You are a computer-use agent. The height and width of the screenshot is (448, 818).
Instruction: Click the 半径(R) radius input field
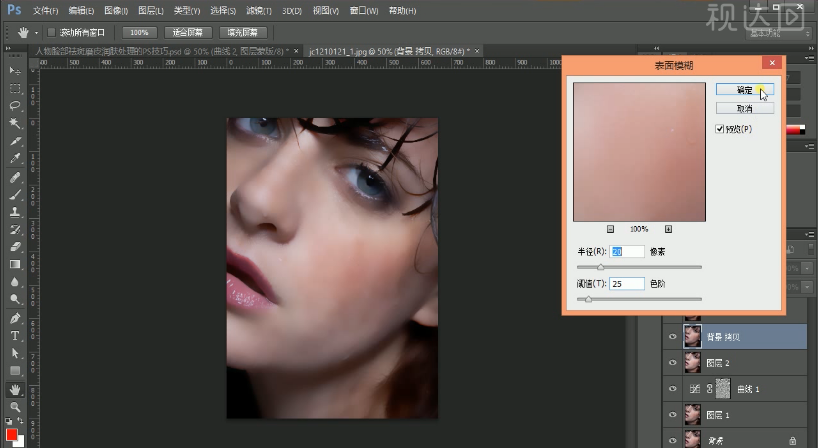[627, 252]
